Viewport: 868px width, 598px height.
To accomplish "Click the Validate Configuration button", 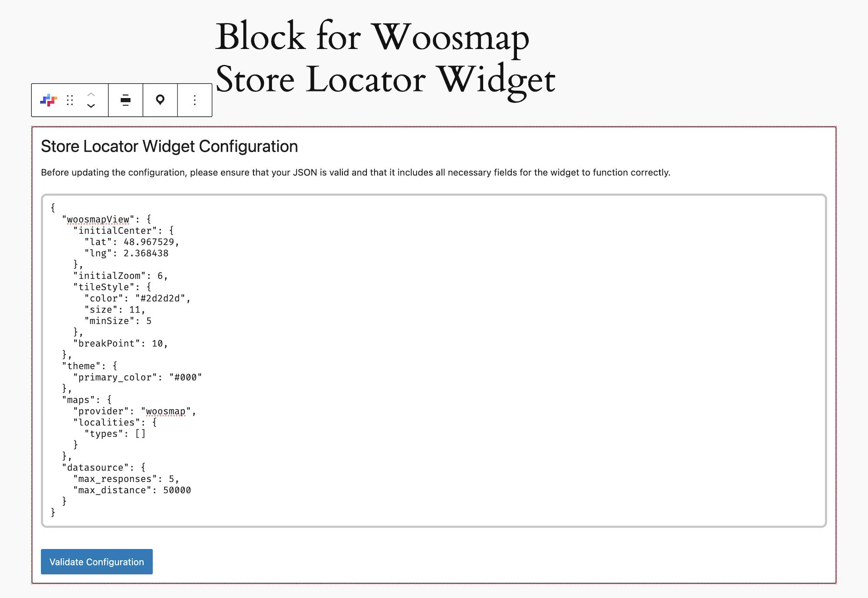I will 97,562.
